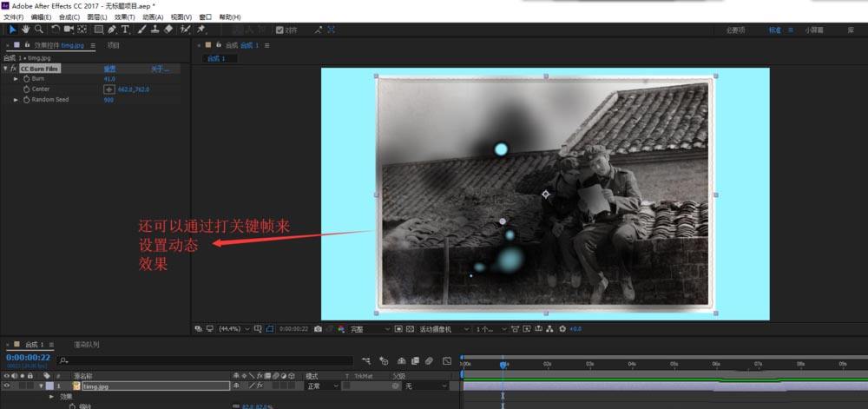This screenshot has height=409, width=868.
Task: Toggle motion blur switch in timeline header
Action: pos(429,361)
